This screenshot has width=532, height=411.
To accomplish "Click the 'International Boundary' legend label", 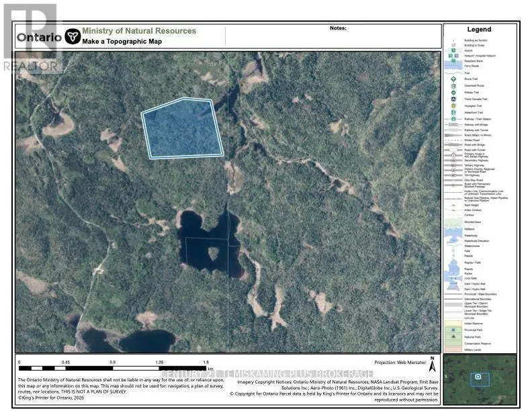I will (x=478, y=299).
